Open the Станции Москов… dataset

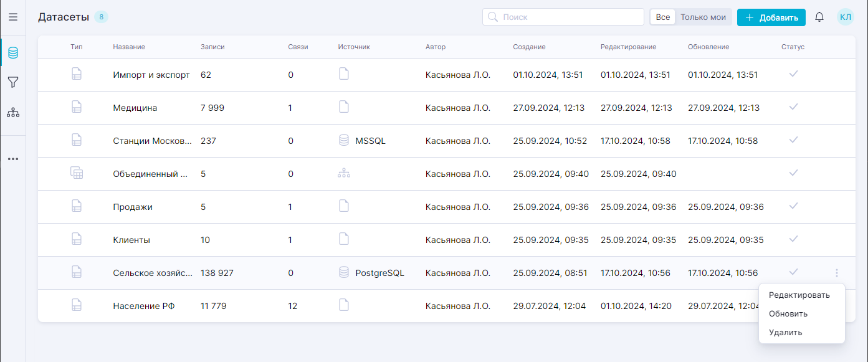click(153, 141)
